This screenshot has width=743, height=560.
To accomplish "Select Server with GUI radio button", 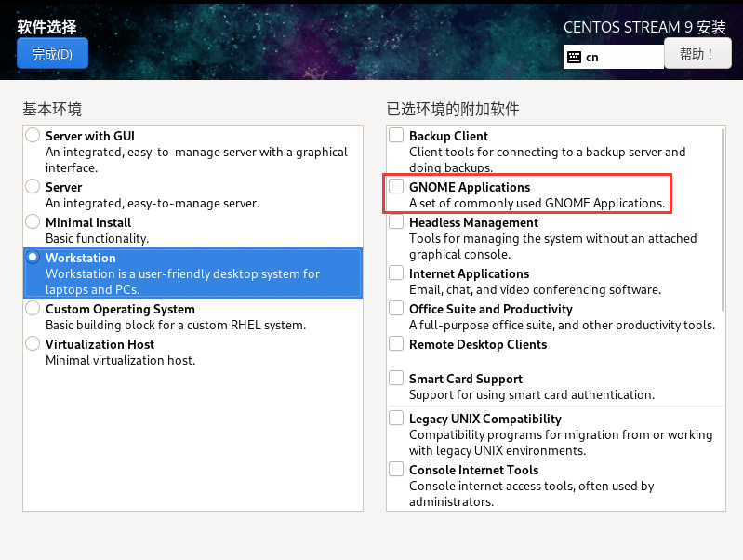I will (33, 136).
